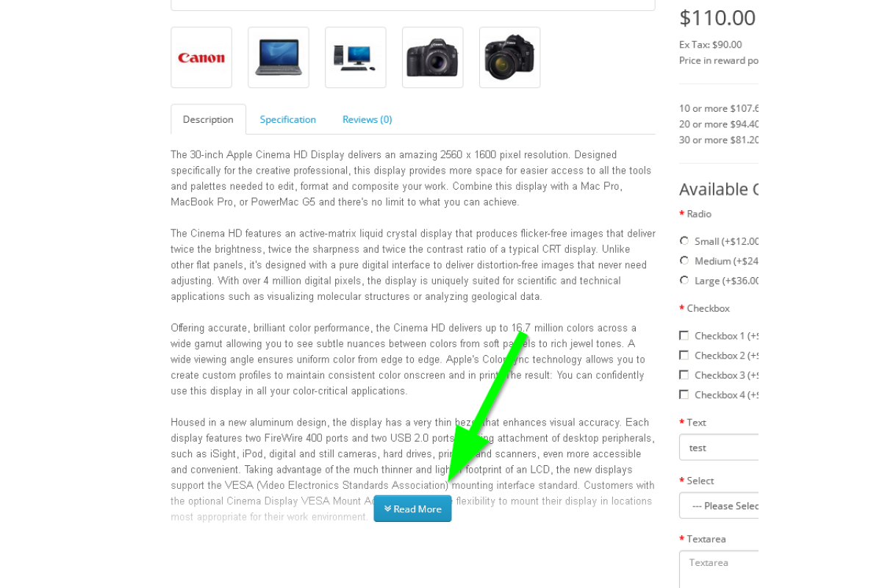The height and width of the screenshot is (588, 882).
Task: Check Checkbox 3
Action: pyautogui.click(x=684, y=375)
